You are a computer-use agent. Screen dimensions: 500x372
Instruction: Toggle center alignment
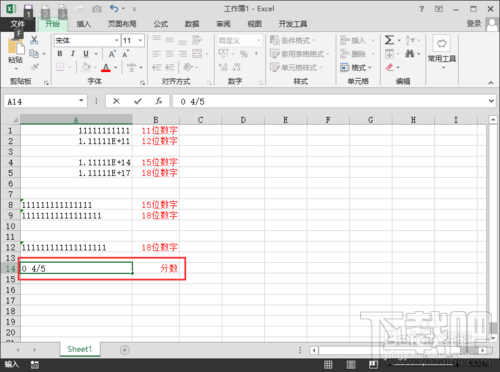170,54
